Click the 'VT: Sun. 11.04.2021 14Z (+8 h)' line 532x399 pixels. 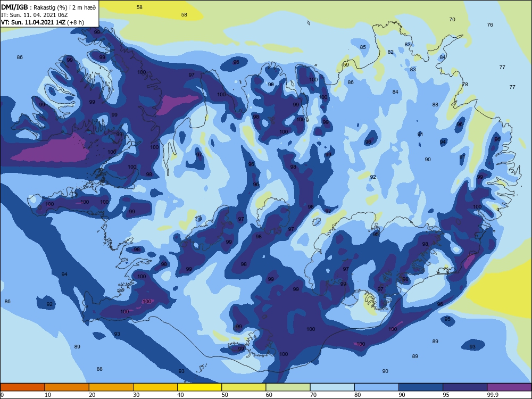(43, 22)
